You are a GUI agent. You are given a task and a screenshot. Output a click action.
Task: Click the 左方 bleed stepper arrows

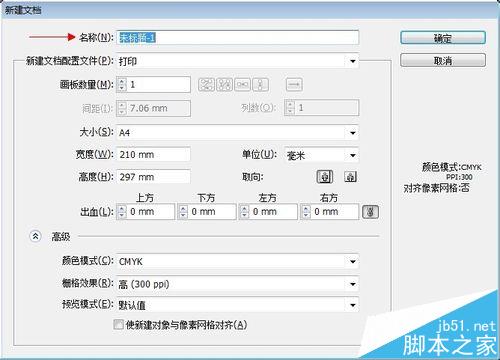(244, 212)
